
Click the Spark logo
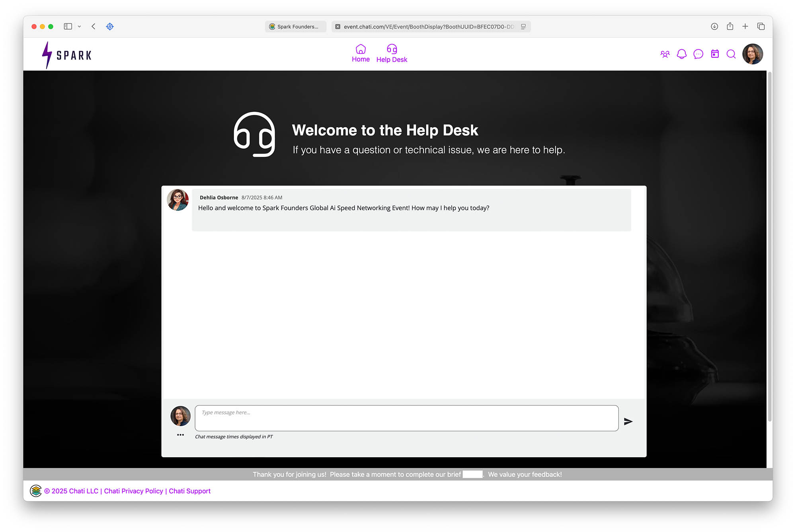pyautogui.click(x=67, y=55)
